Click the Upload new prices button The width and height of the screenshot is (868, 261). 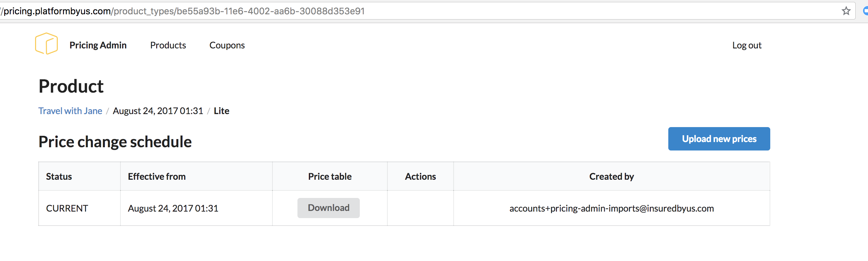tap(719, 139)
